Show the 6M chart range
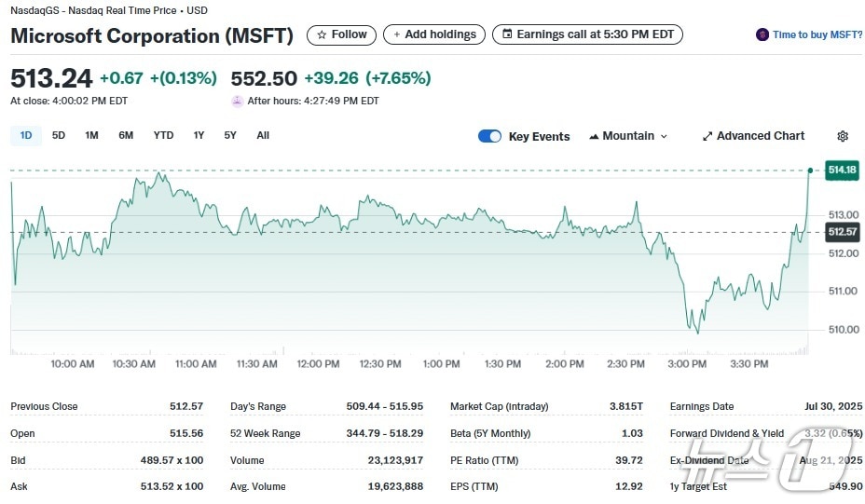The height and width of the screenshot is (504, 865). tap(126, 135)
